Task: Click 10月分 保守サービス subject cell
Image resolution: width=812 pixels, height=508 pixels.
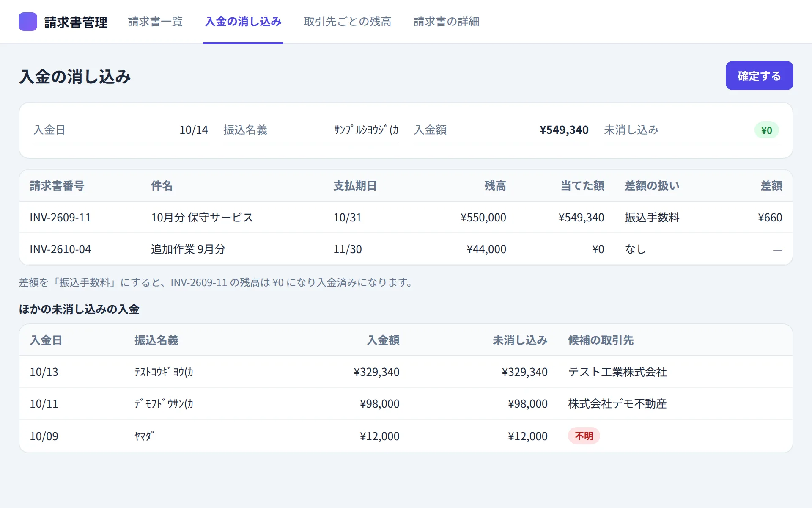Action: click(x=202, y=218)
